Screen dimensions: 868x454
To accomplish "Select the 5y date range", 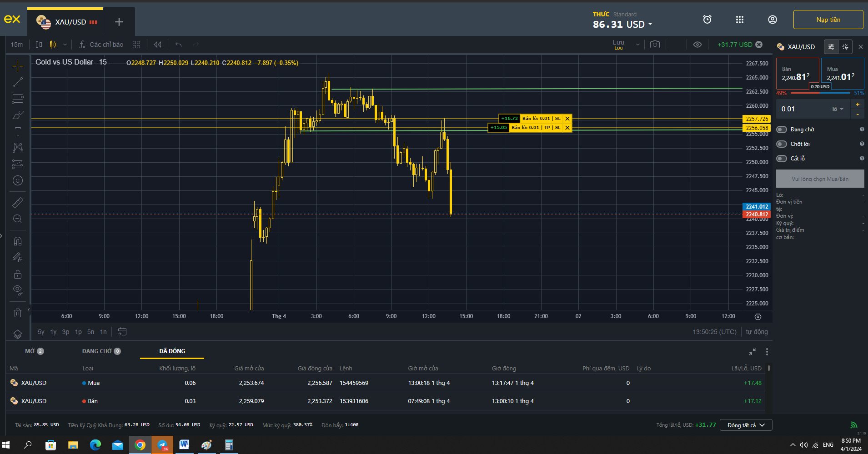I will [41, 332].
